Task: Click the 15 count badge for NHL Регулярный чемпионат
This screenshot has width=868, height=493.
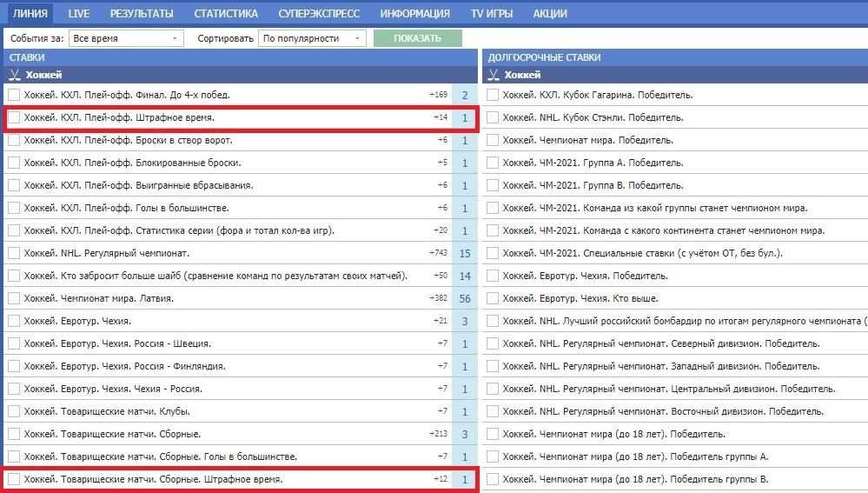Action: 465,254
